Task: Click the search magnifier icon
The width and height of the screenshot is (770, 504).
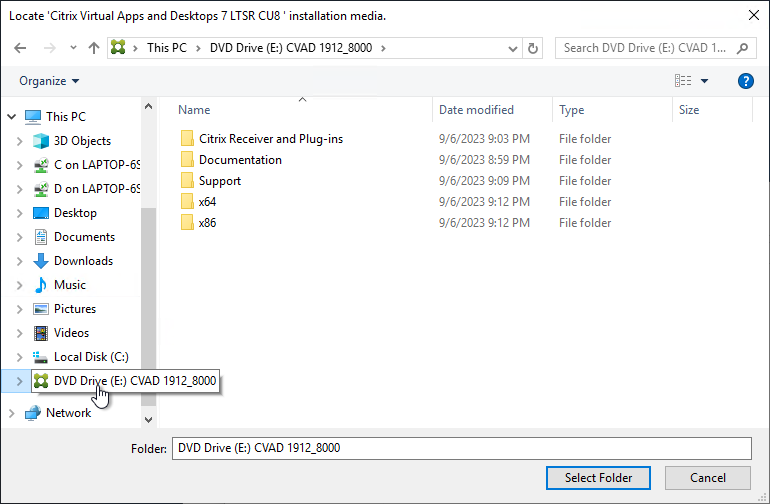Action: 742,48
